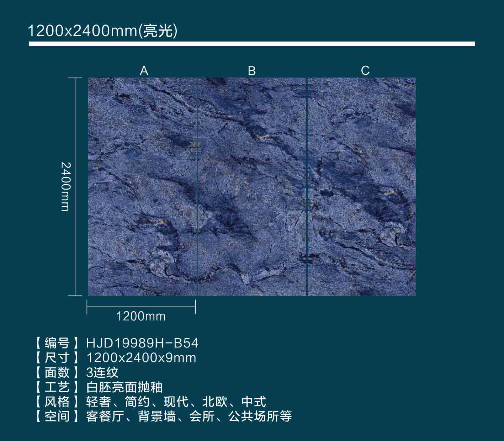504x441 pixels.
Task: Select product code HJD19989H-B54
Action: click(x=142, y=343)
